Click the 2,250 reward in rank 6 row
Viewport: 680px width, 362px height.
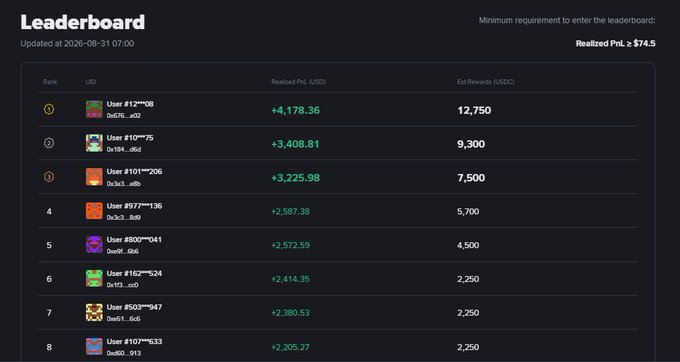468,279
